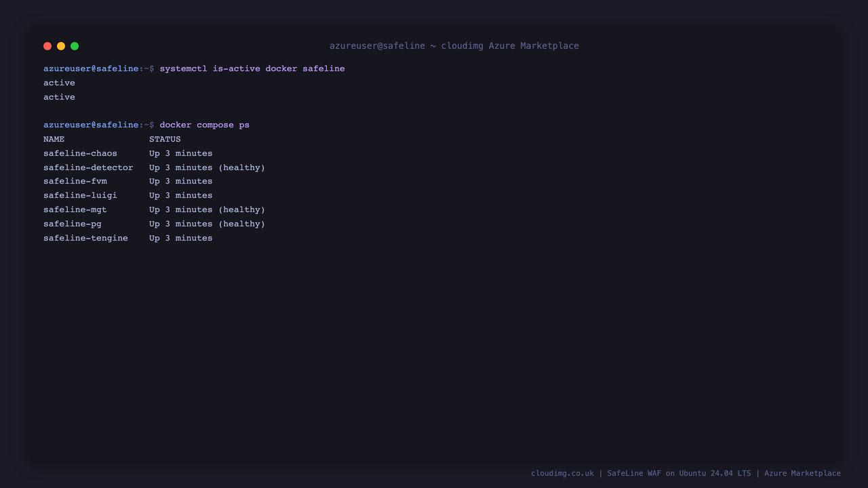Click the 'docker compose ps' command
The image size is (868, 488).
[205, 125]
